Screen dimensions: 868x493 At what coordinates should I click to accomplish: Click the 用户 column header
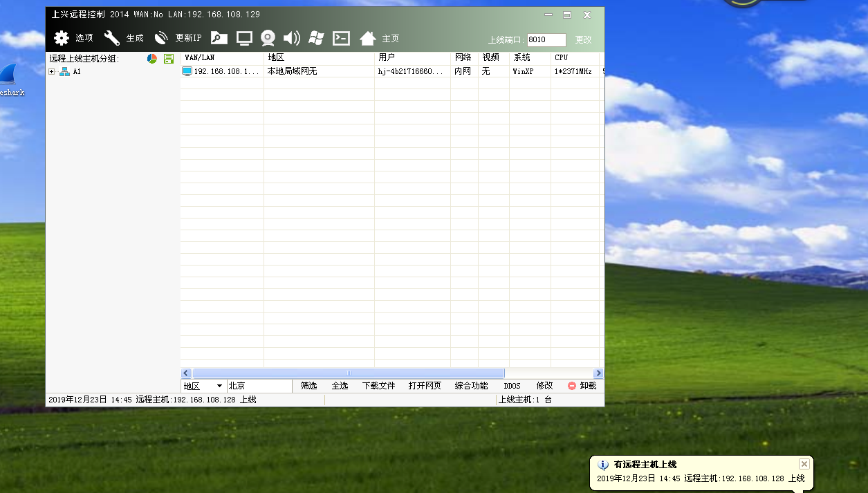click(412, 57)
